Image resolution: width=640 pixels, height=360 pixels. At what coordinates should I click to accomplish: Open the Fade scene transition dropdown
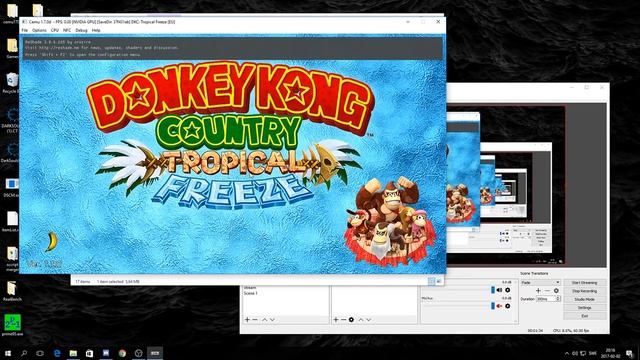[540, 282]
